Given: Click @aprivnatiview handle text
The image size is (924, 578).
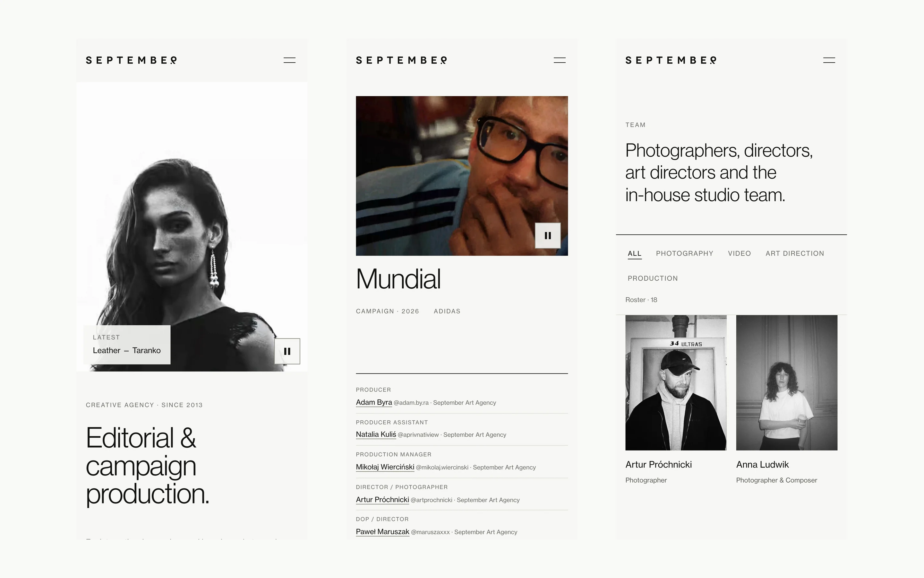Looking at the screenshot, I should (418, 435).
